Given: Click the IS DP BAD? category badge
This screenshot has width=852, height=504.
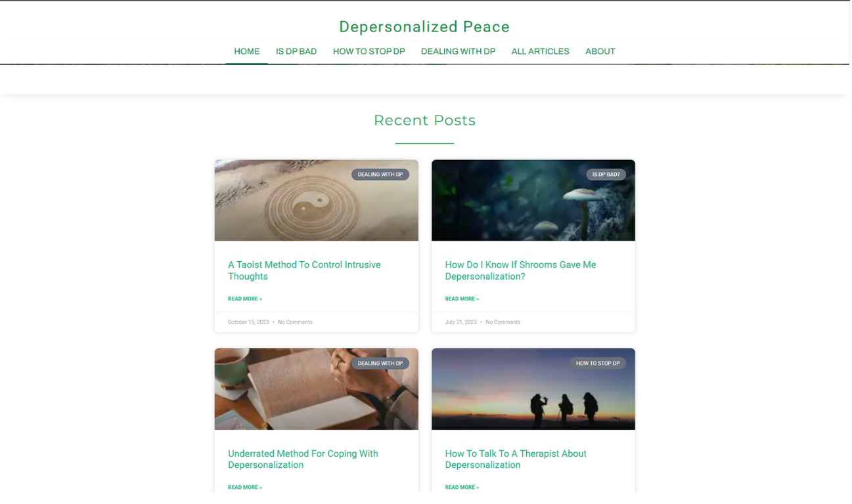Looking at the screenshot, I should coord(607,175).
